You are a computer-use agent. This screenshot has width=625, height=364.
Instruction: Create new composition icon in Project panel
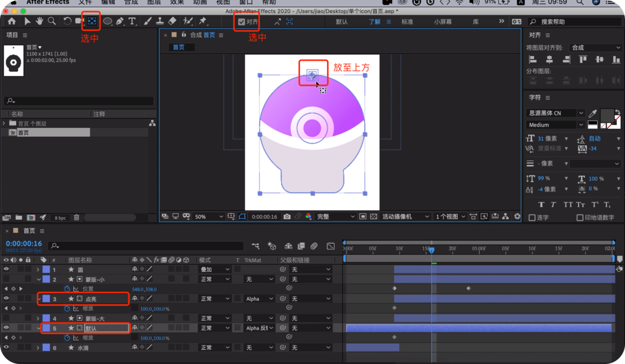[31, 217]
